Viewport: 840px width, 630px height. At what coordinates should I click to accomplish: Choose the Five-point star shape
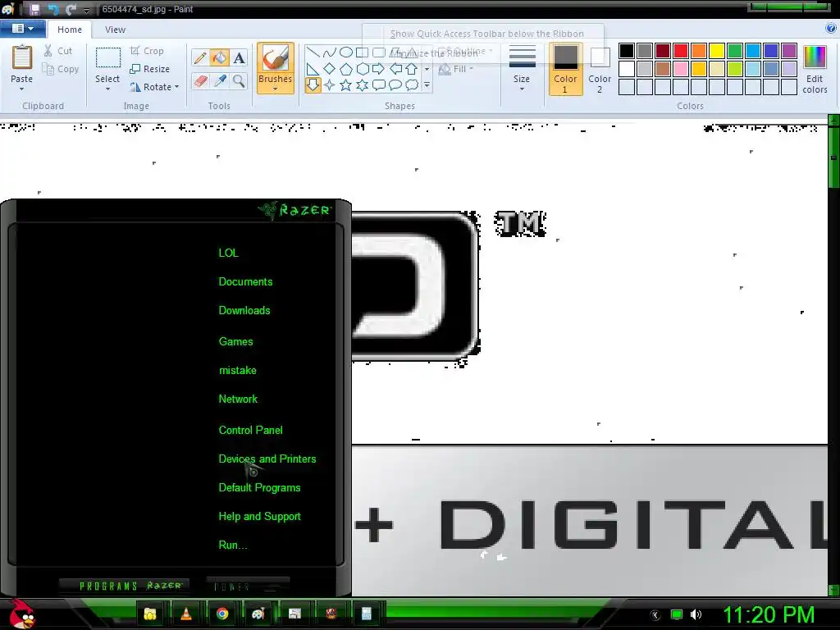346,84
